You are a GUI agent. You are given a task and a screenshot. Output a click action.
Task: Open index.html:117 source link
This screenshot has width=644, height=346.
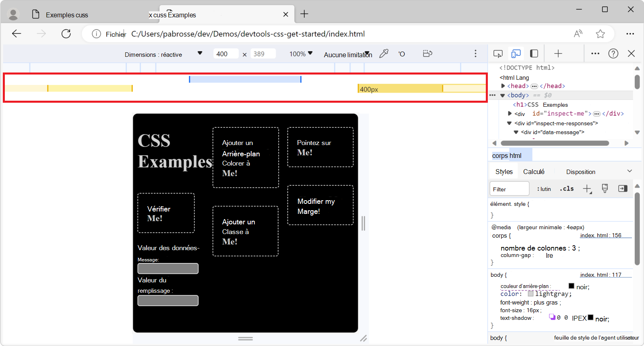tap(601, 275)
